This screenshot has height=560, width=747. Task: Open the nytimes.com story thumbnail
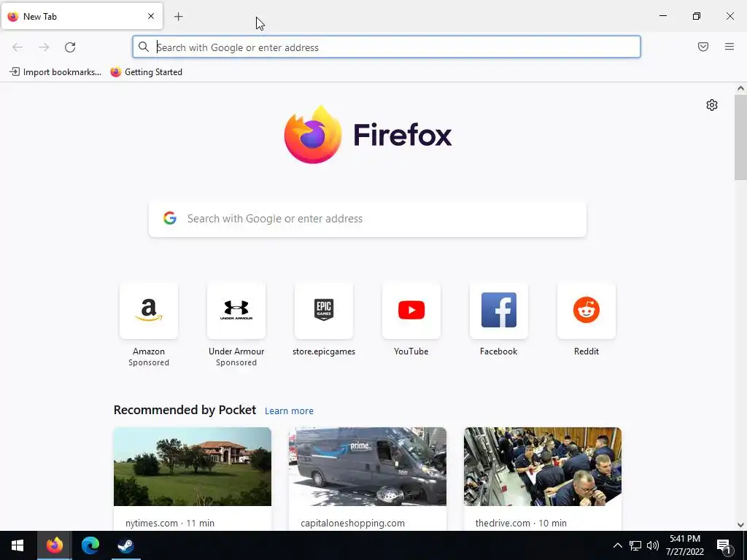click(x=193, y=467)
